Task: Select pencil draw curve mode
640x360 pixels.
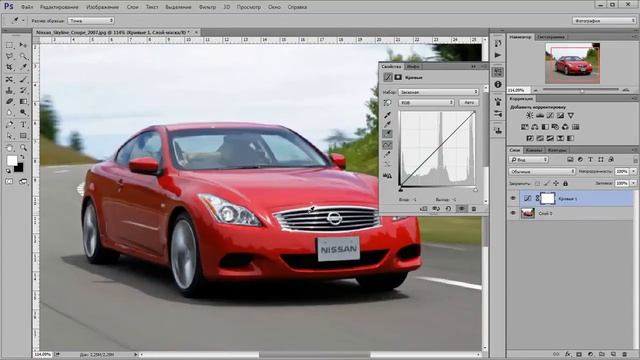Action: tap(387, 155)
